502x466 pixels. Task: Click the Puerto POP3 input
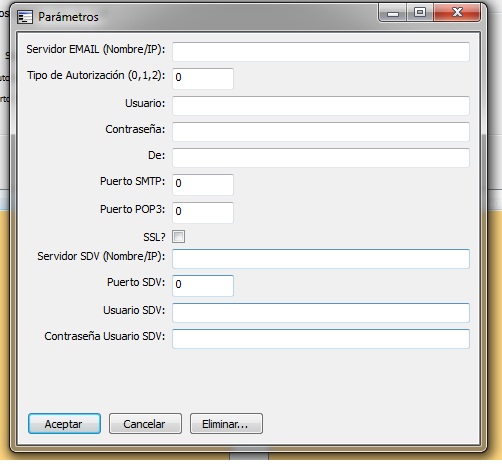[203, 212]
